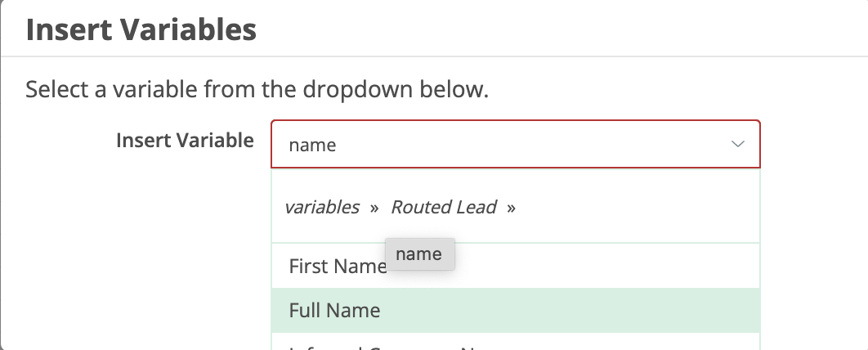Open the "Routed Lead" breadcrumb
868x350 pixels.
[444, 207]
